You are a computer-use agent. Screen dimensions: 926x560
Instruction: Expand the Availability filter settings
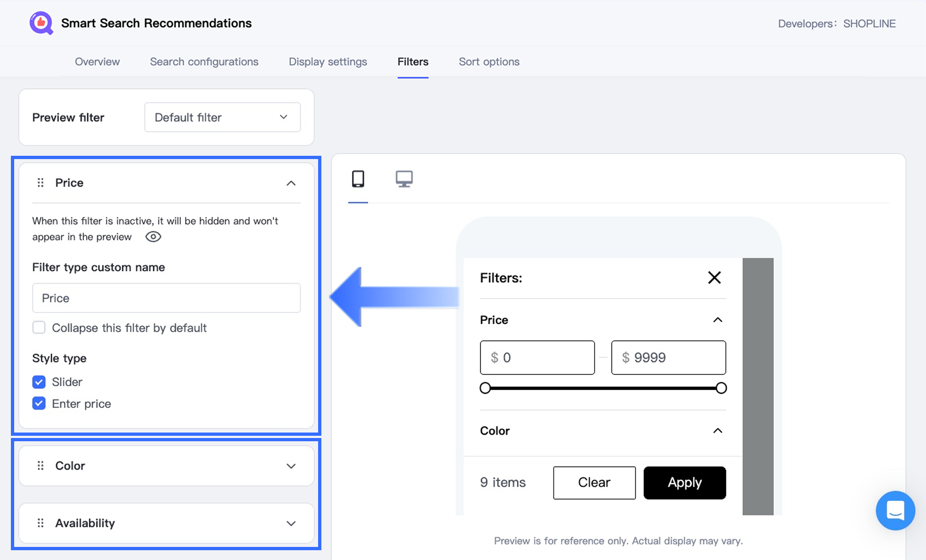click(291, 524)
